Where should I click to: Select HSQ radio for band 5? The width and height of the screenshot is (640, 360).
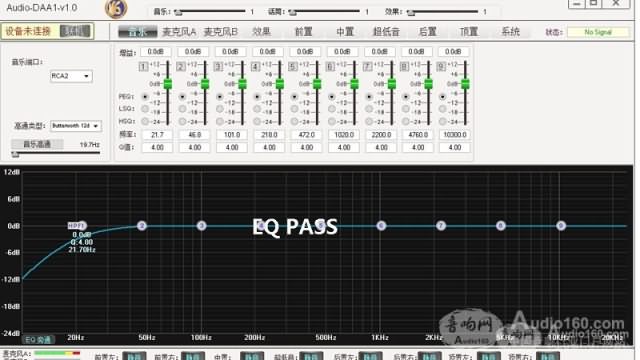pos(294,122)
